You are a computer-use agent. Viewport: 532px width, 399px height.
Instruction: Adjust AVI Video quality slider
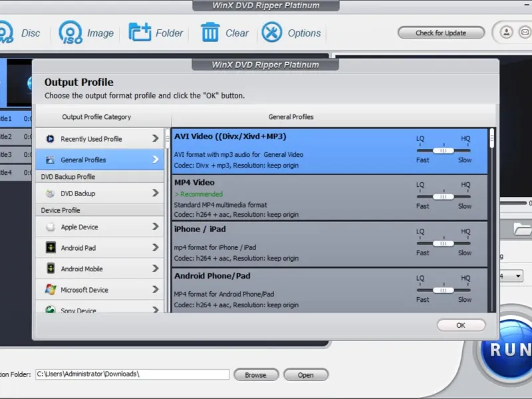(443, 151)
